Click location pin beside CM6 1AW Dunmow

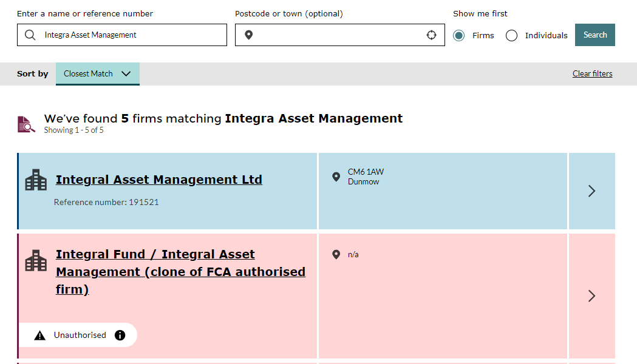336,177
